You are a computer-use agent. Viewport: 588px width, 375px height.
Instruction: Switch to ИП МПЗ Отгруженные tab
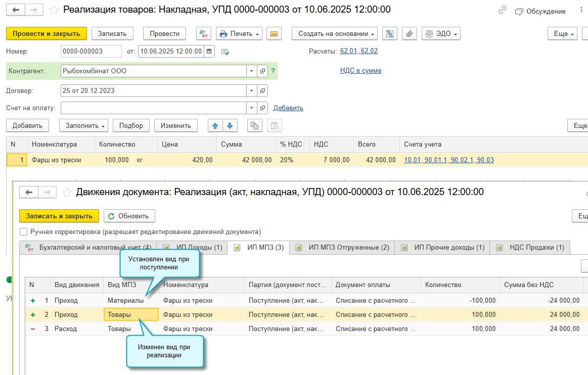pyautogui.click(x=342, y=248)
